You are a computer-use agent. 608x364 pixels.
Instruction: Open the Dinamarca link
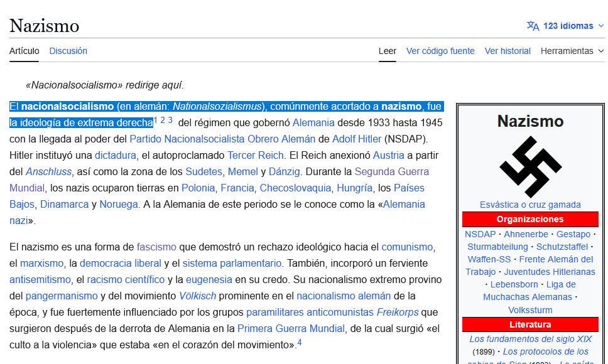point(64,204)
